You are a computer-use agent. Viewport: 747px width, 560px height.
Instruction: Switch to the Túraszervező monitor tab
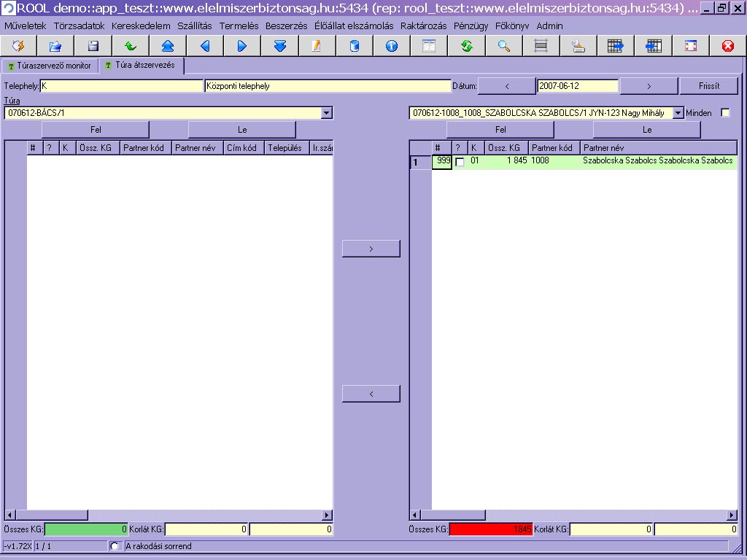coord(50,66)
